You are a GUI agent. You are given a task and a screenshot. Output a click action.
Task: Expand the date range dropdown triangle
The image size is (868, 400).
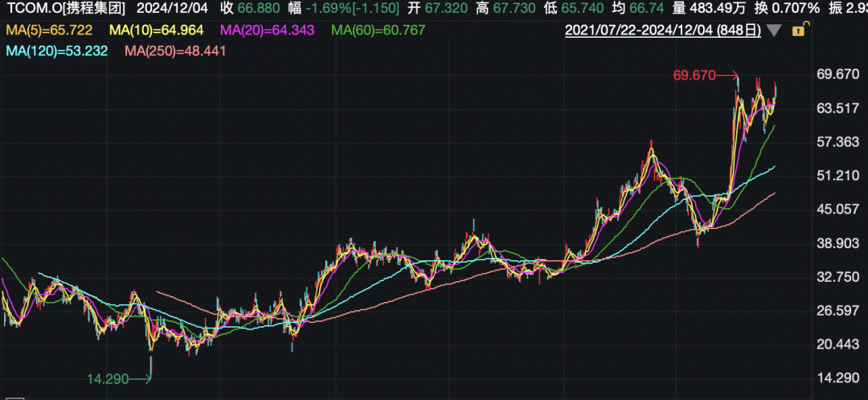pos(774,31)
